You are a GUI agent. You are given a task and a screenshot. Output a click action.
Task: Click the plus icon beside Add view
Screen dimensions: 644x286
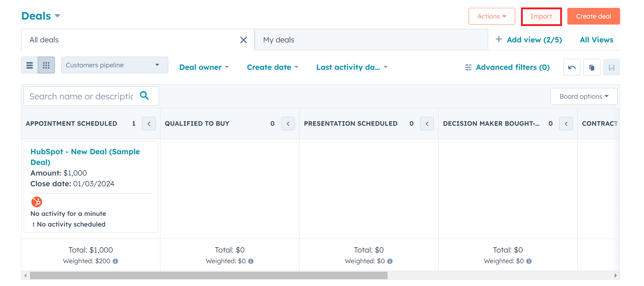click(499, 39)
